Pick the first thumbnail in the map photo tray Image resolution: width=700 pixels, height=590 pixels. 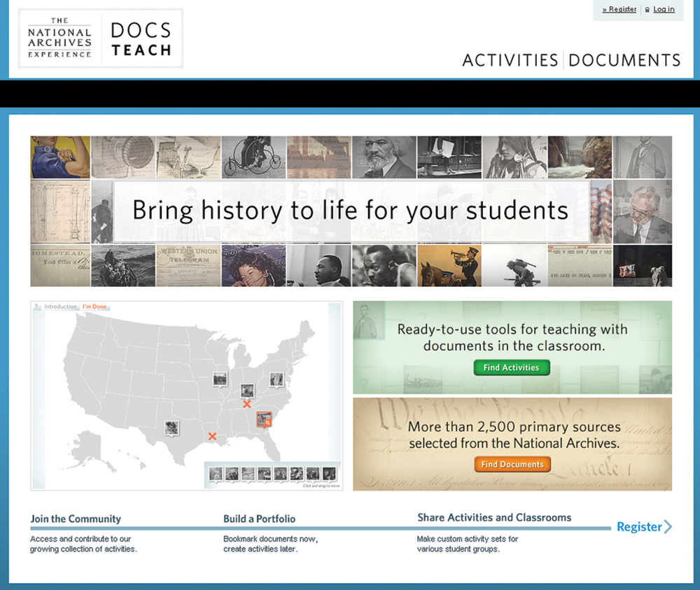coord(216,474)
